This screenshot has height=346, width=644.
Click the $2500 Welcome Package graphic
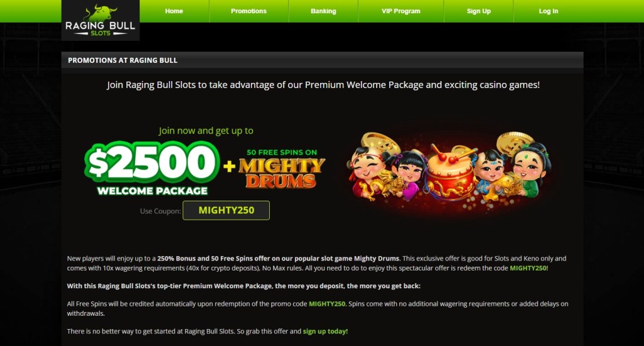pyautogui.click(x=152, y=168)
